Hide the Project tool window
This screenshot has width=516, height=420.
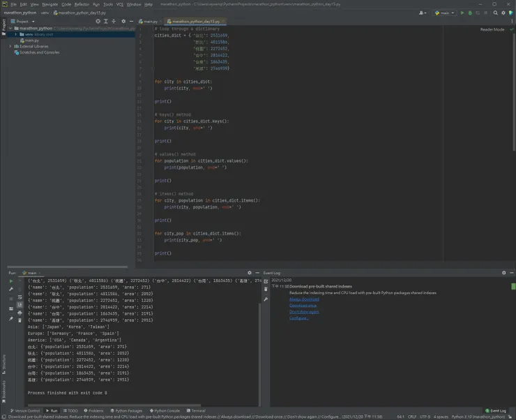(x=131, y=22)
